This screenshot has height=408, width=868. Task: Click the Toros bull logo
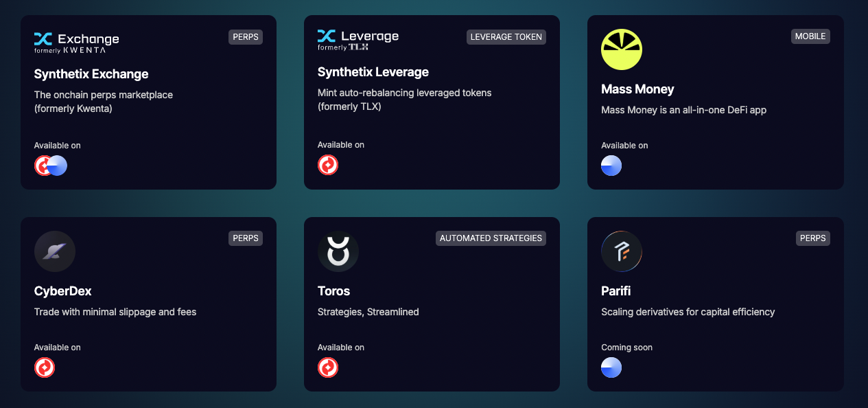(338, 251)
